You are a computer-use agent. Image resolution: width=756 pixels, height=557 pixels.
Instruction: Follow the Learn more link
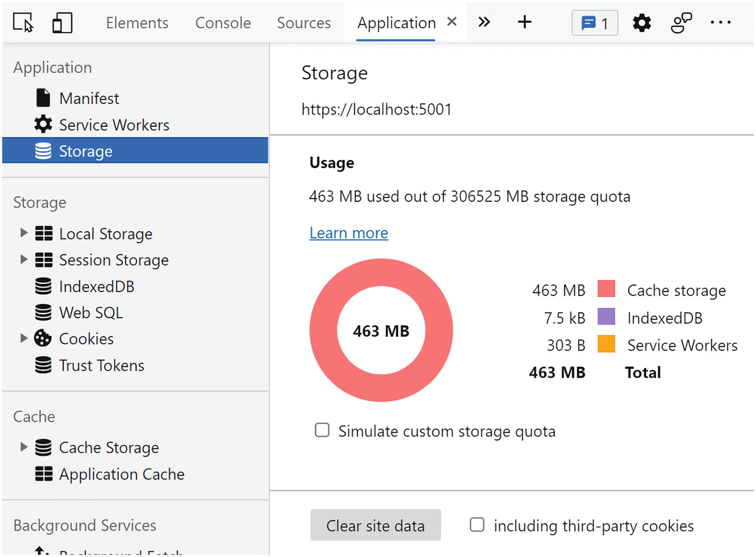point(348,233)
